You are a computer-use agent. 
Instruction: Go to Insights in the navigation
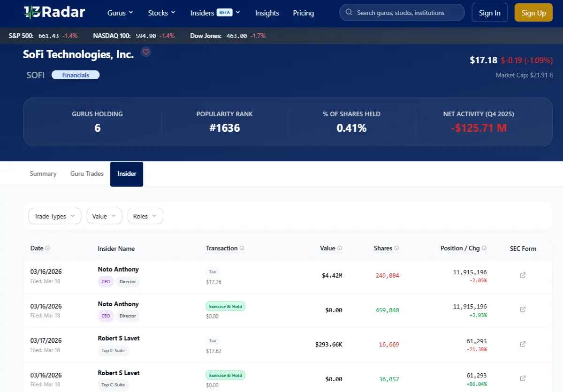point(267,13)
